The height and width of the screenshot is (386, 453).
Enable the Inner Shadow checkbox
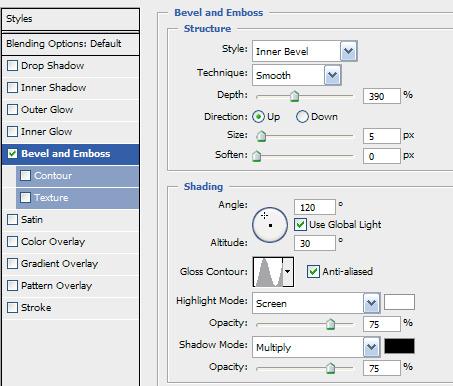[12, 88]
